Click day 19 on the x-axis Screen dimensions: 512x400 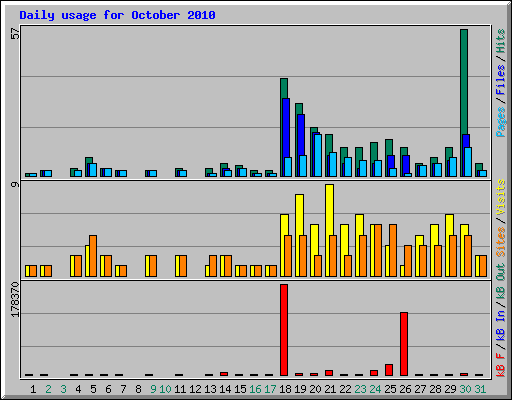click(300, 389)
